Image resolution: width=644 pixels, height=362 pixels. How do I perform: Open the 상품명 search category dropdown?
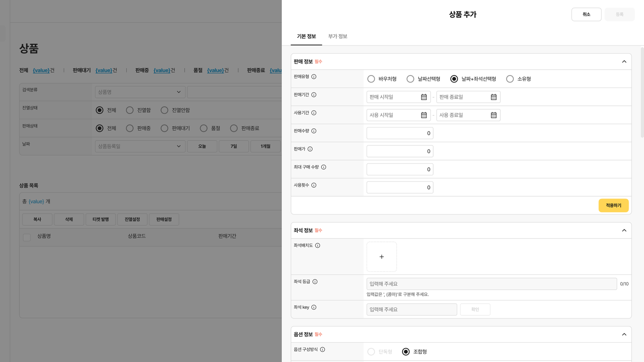point(140,92)
